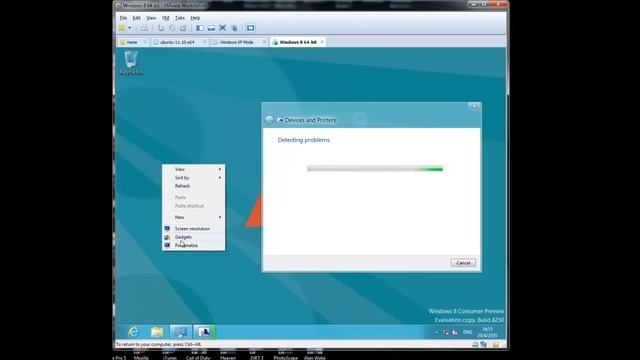Close the ubuntu 11.10 x64 tab

(205, 42)
